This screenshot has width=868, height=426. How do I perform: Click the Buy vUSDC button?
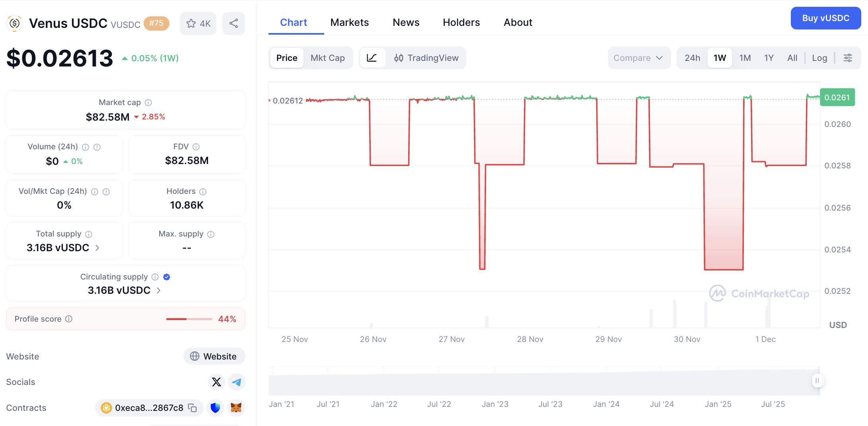(825, 18)
